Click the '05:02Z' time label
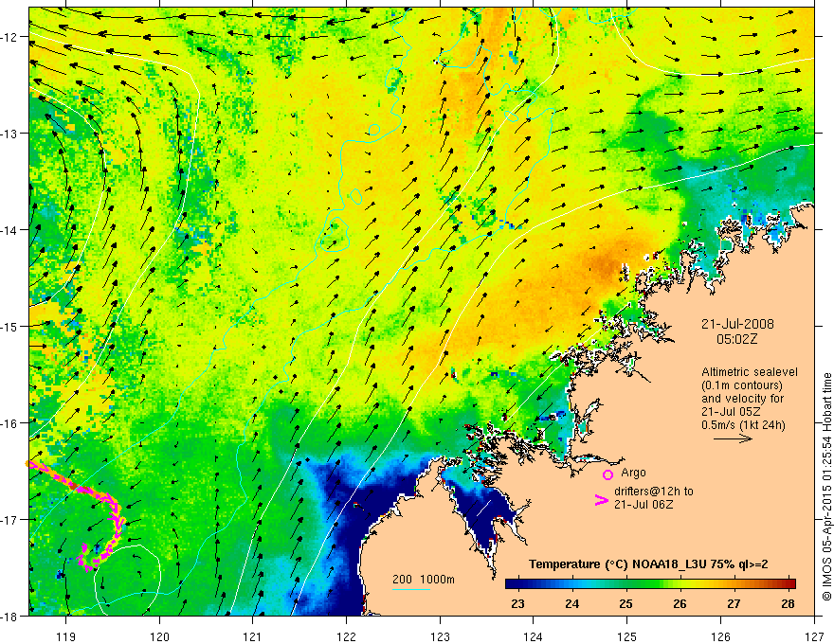 (x=736, y=339)
